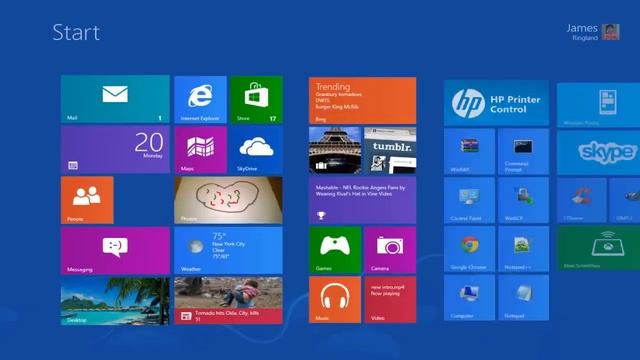Launch CCleaner tile

coord(582,200)
